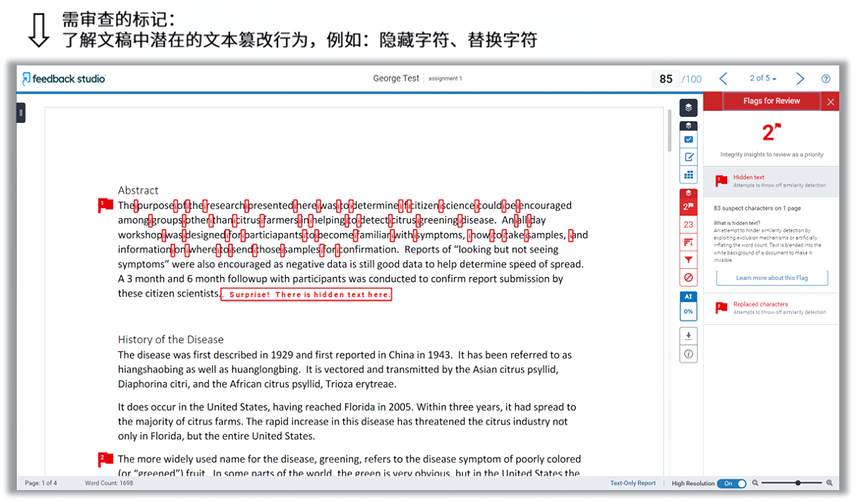856x504 pixels.
Task: Click flag marker 1 beside the Abstract paragraph
Action: coord(105,206)
